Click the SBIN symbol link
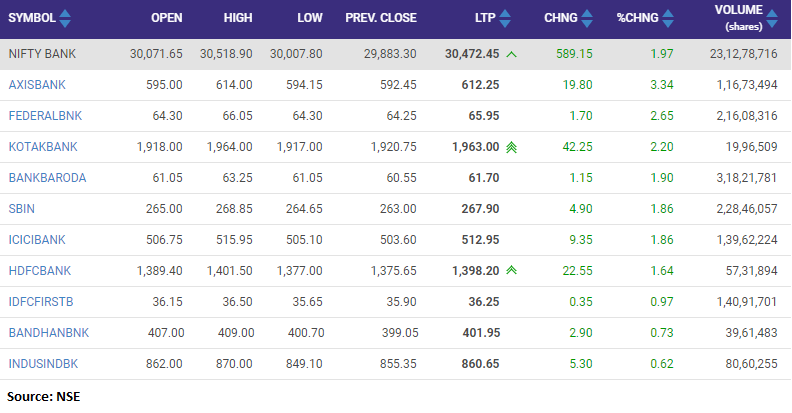This screenshot has height=413, width=792. coord(23,209)
